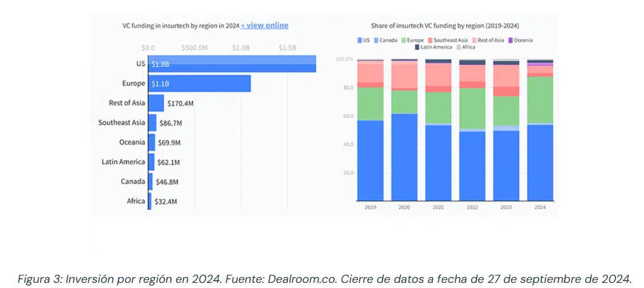This screenshot has width=644, height=288.
Task: Click the green Europe segment in 2022 column
Action: [472, 108]
